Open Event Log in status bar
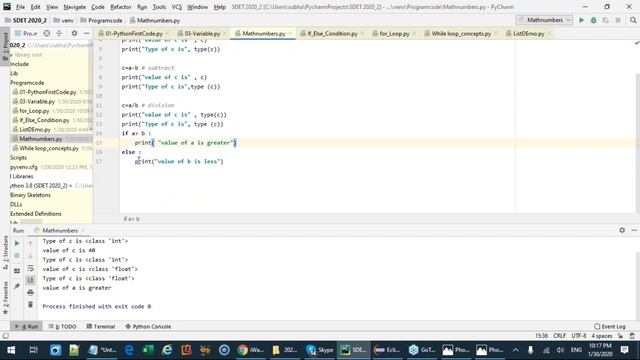Screen dimensions: 640x360 [x=610, y=327]
